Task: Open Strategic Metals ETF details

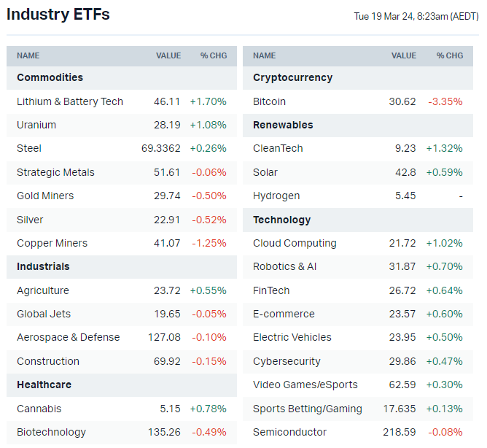Action: (x=55, y=172)
